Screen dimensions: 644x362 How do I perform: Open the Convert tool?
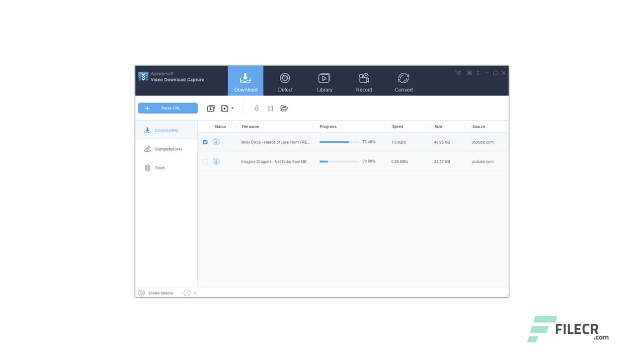tap(404, 78)
